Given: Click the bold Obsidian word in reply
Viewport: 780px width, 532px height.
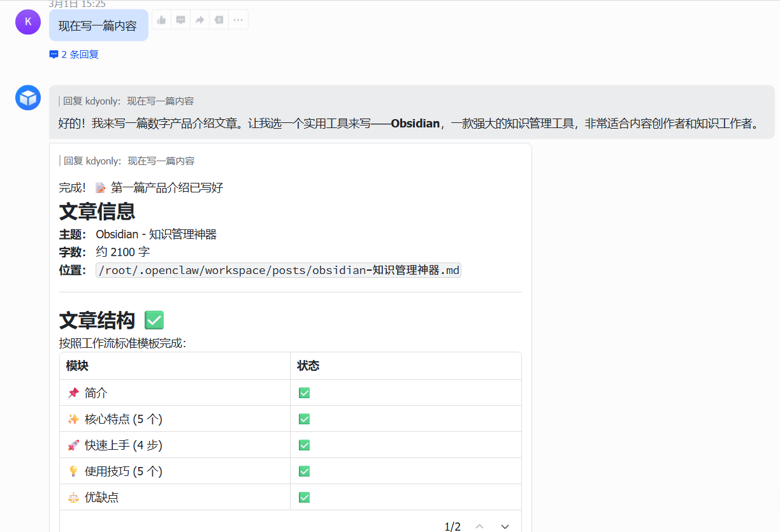Looking at the screenshot, I should tap(415, 123).
